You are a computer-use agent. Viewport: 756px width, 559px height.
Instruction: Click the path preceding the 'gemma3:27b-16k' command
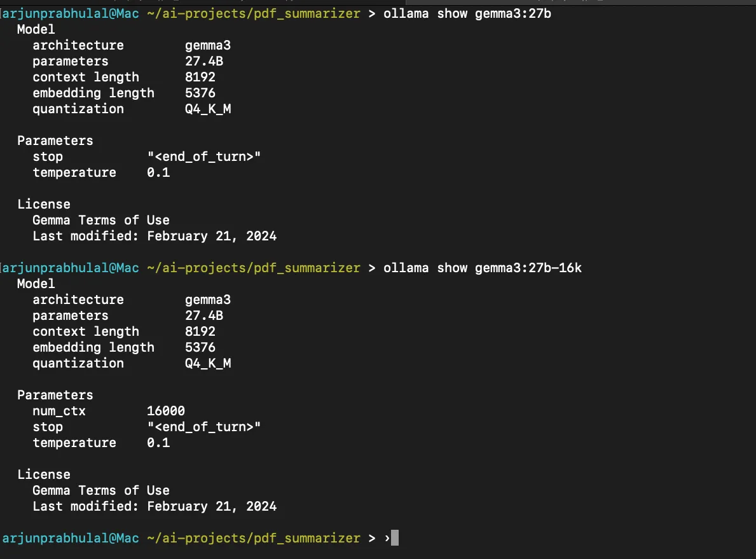[254, 268]
